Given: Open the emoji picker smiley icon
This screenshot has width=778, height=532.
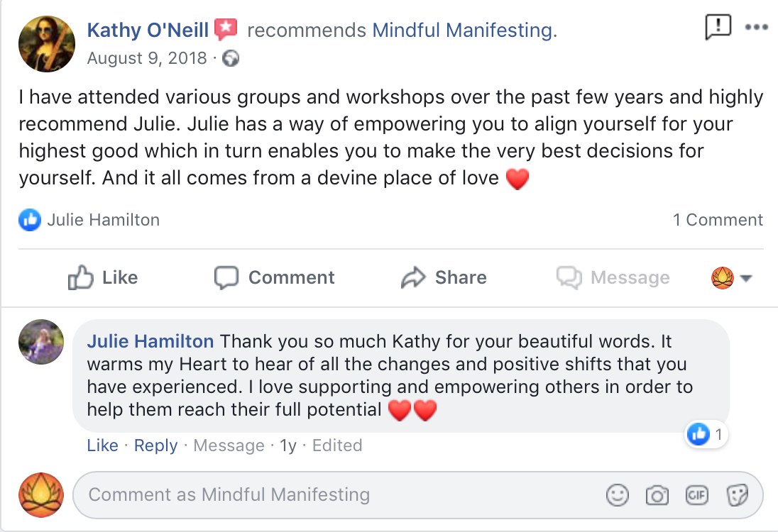Looking at the screenshot, I should [618, 495].
